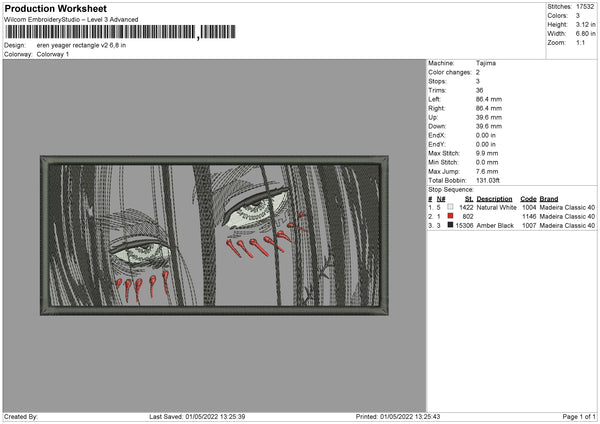Click the barcode at top
Screen dimensions: 600x424
121,32
